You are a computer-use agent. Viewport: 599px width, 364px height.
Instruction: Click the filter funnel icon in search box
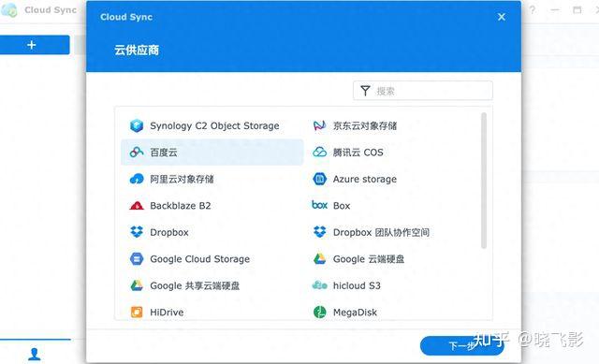[x=365, y=91]
